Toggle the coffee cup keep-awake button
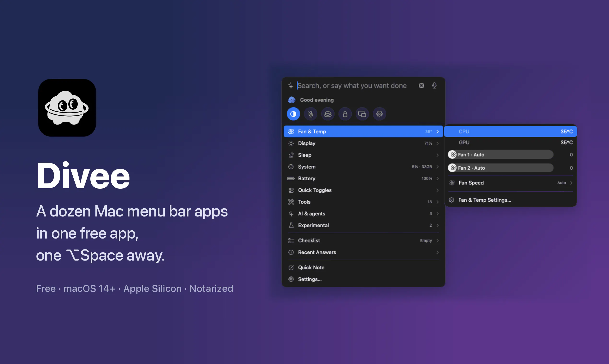The height and width of the screenshot is (364, 609). [328, 114]
